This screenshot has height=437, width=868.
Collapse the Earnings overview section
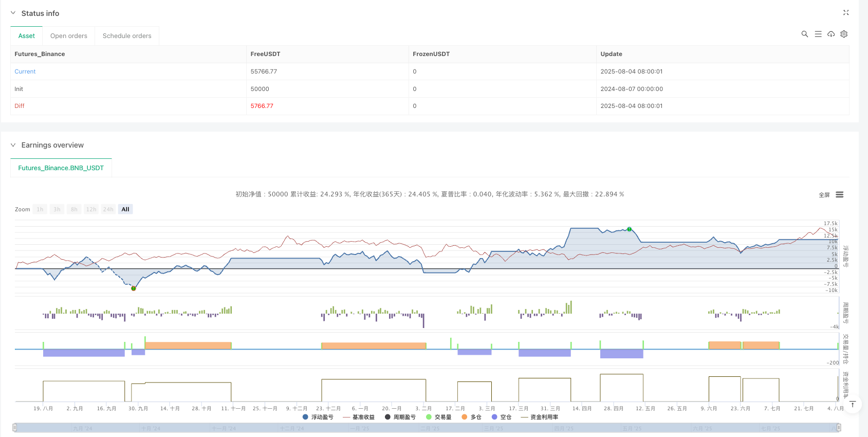coord(13,145)
